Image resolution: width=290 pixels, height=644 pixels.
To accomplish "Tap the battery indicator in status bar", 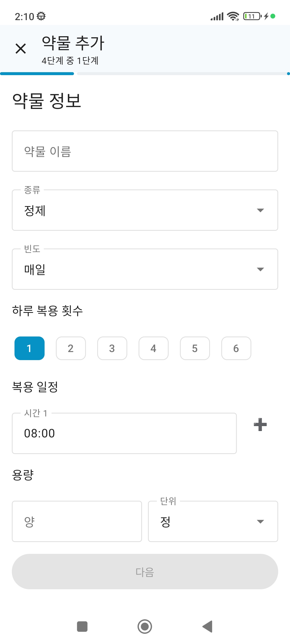I will click(252, 16).
